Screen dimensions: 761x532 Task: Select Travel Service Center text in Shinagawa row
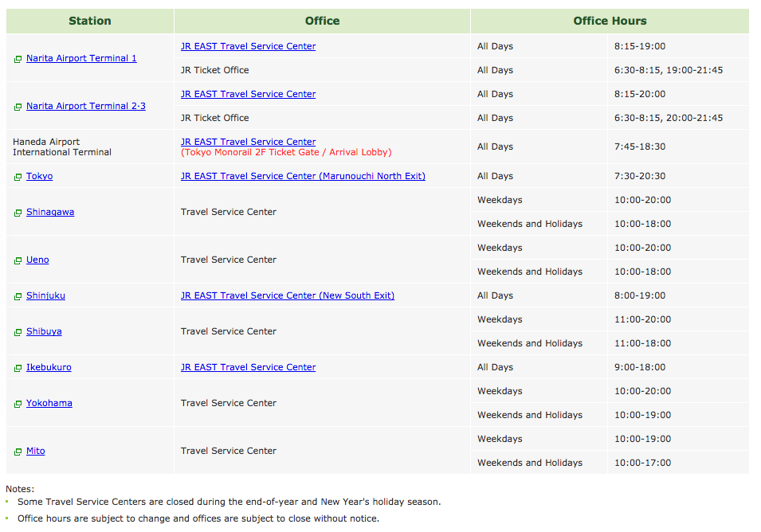pos(228,212)
